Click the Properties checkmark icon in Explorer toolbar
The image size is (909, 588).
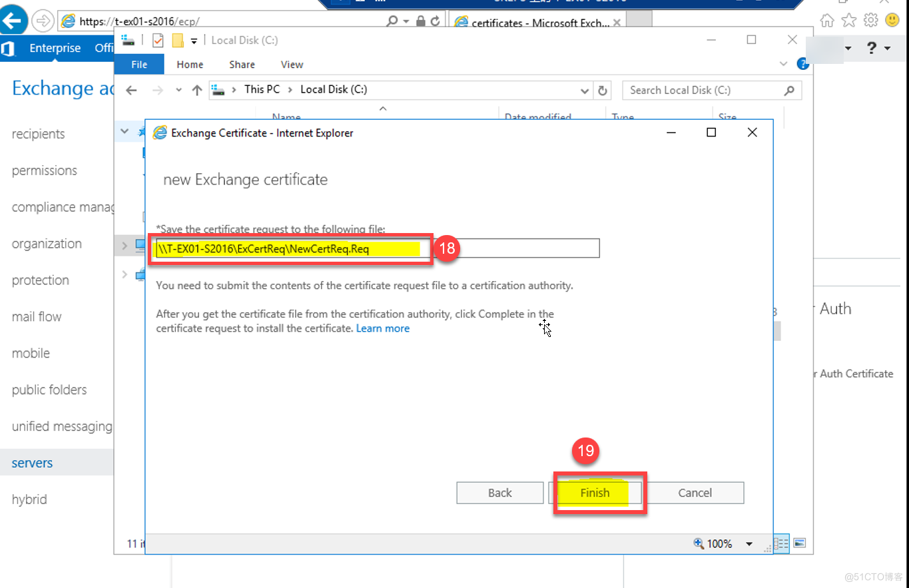158,41
